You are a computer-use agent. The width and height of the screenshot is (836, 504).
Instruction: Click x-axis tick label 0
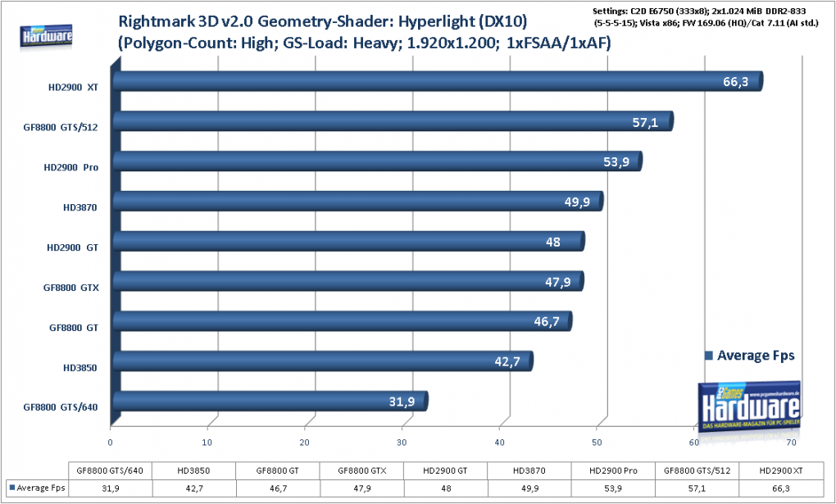pyautogui.click(x=111, y=443)
